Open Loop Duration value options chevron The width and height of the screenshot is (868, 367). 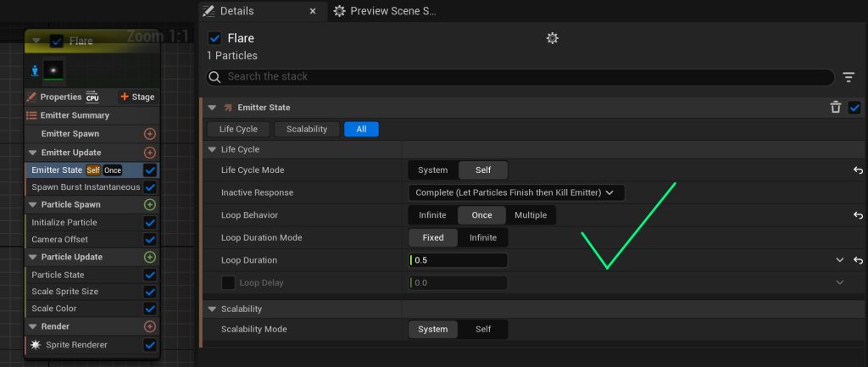(839, 260)
